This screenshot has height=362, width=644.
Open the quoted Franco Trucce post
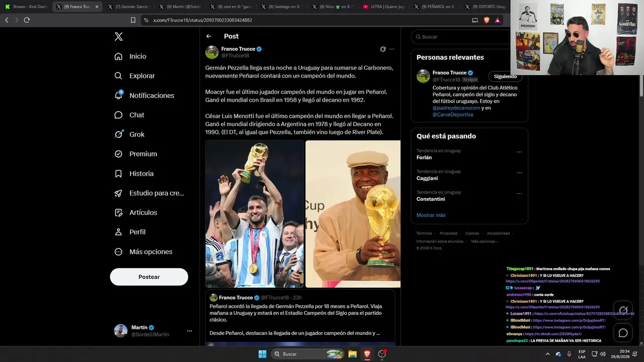click(x=299, y=318)
